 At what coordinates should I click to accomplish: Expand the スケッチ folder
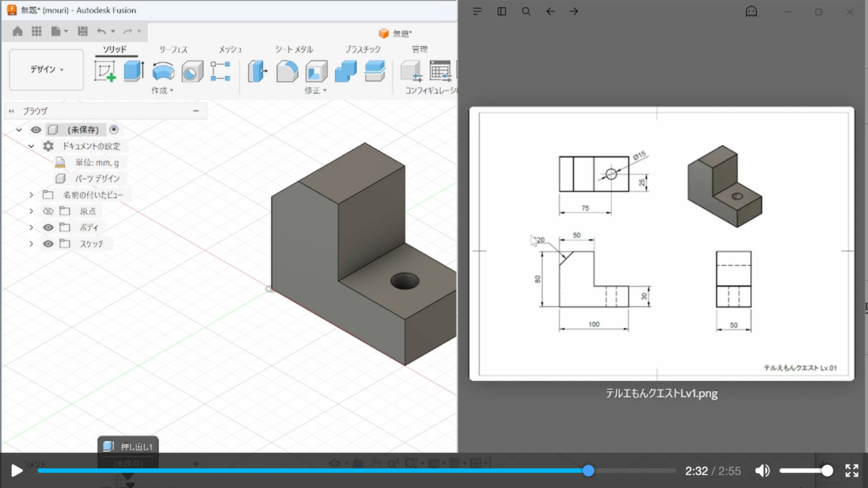tap(31, 244)
